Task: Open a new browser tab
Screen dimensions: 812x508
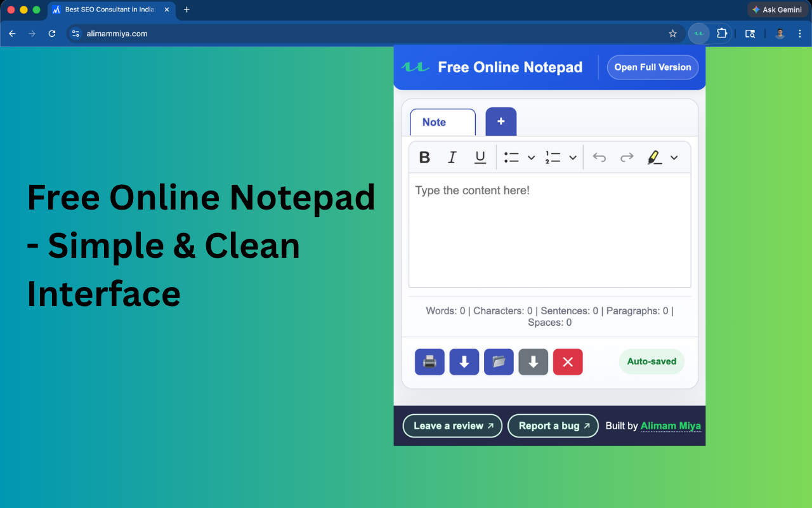Action: [x=187, y=10]
